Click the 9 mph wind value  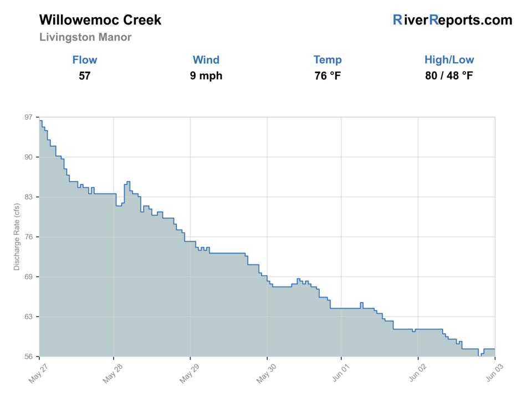[x=206, y=76]
